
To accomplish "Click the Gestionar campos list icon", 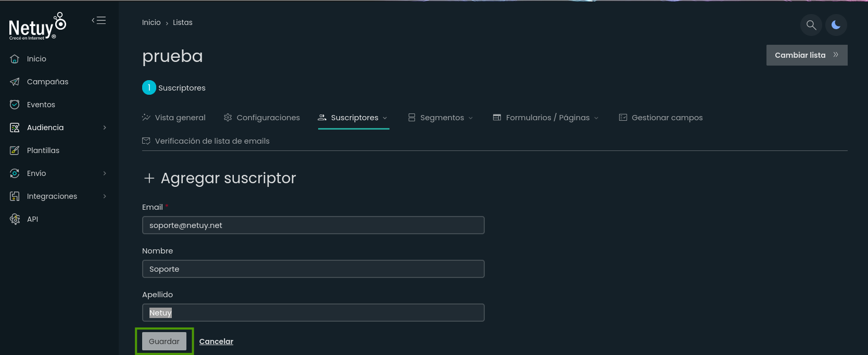I will tap(623, 118).
